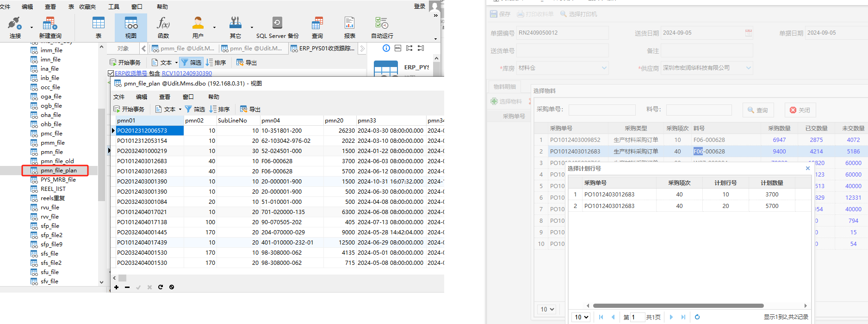Expand the 供应商 dropdown

coord(748,68)
